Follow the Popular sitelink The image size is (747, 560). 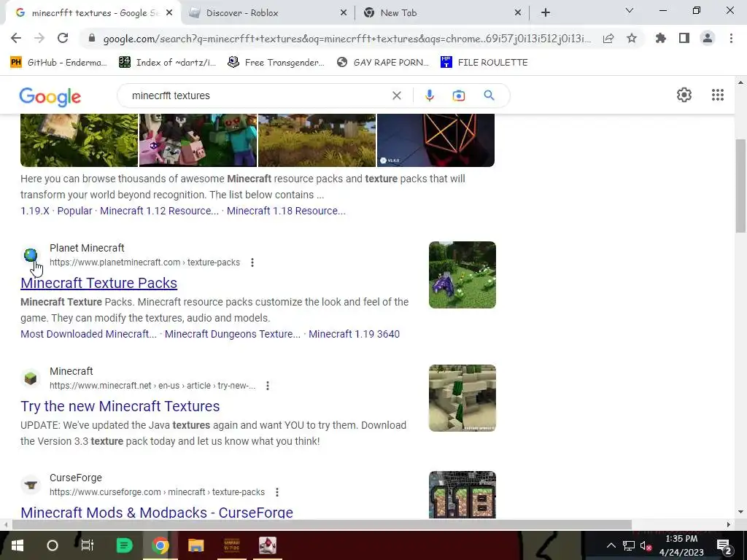(75, 211)
